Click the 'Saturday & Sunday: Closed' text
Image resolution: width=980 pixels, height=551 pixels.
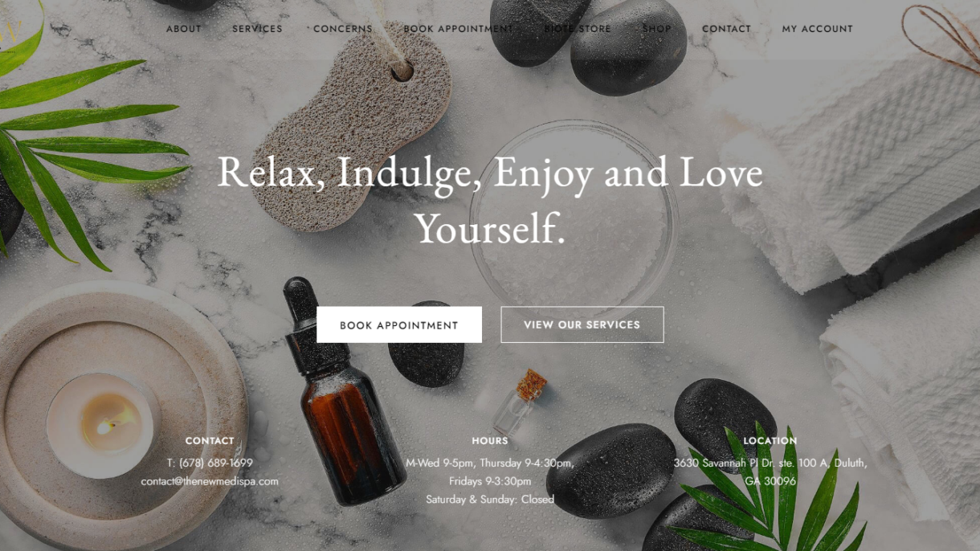click(490, 500)
